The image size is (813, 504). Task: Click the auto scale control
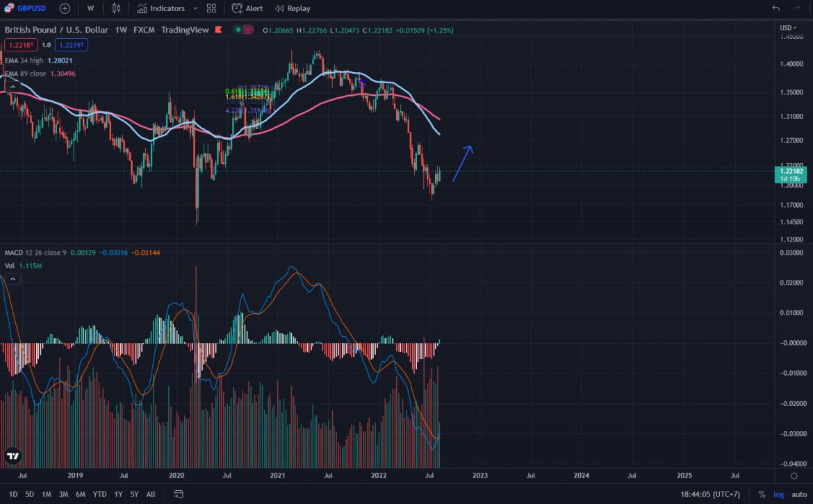(799, 494)
